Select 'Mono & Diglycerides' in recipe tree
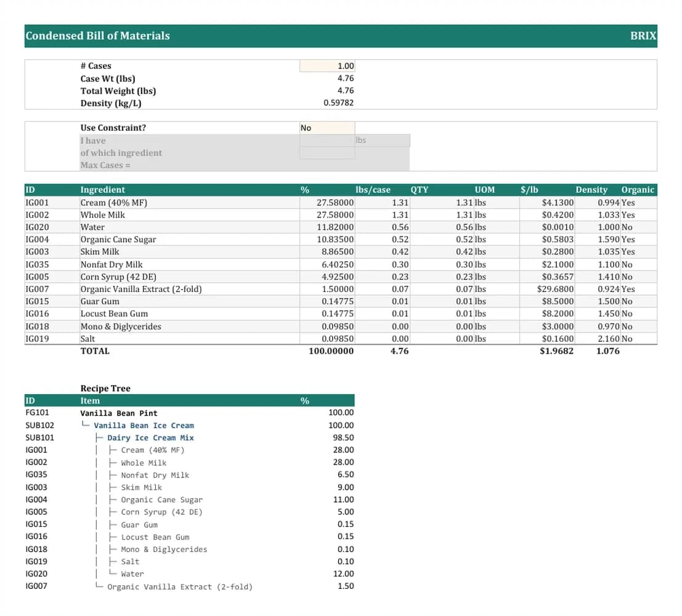 164,549
